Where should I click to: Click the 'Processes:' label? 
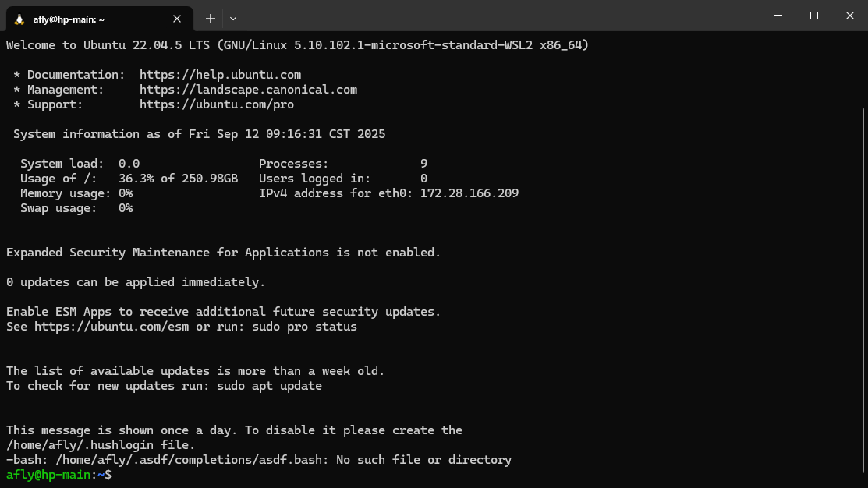tap(293, 164)
